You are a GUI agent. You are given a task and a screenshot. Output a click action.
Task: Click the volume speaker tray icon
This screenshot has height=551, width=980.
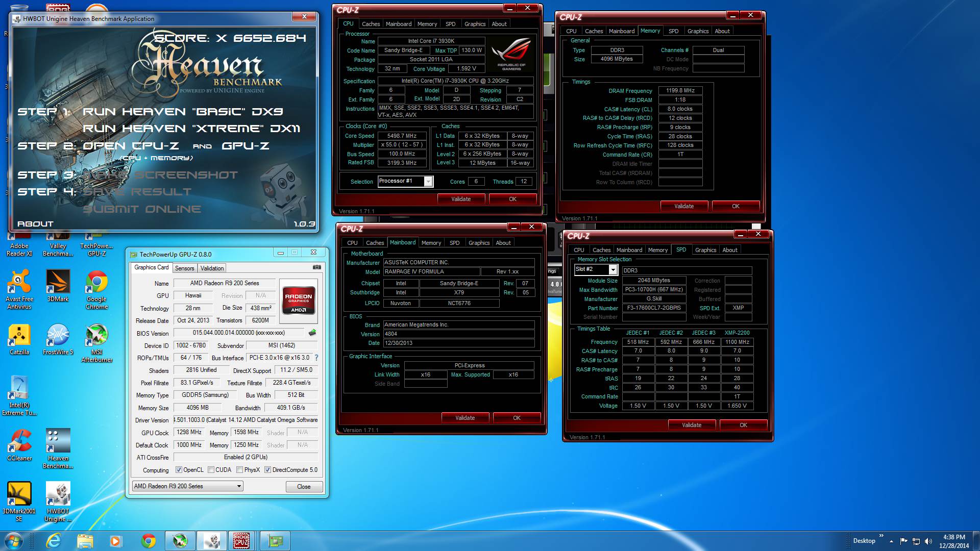pyautogui.click(x=928, y=541)
